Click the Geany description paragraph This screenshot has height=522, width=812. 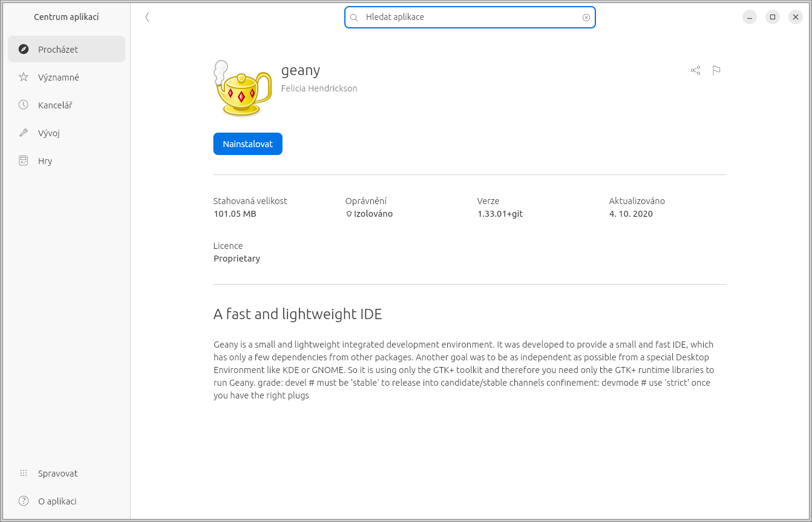tap(464, 370)
